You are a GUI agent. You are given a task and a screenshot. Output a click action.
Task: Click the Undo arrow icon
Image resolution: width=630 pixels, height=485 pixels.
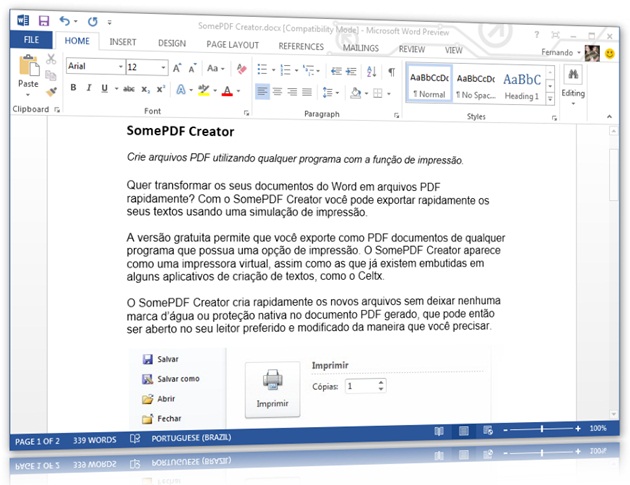tap(64, 20)
